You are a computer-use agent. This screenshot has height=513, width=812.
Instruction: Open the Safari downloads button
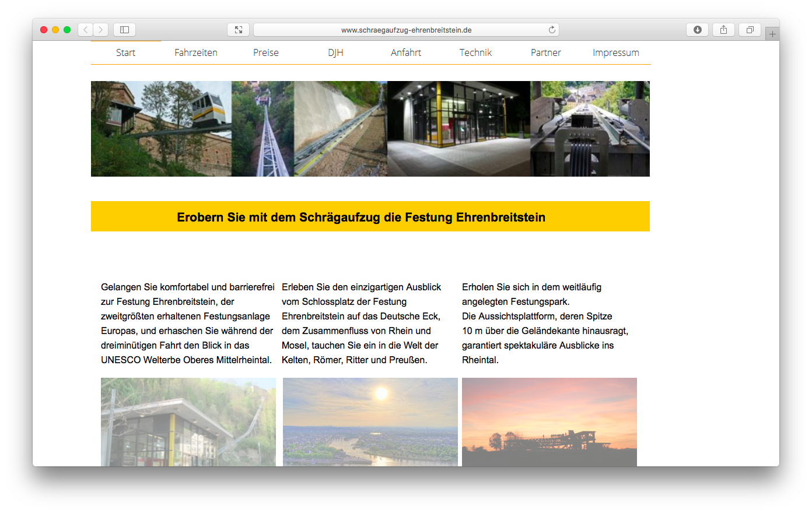click(x=698, y=30)
